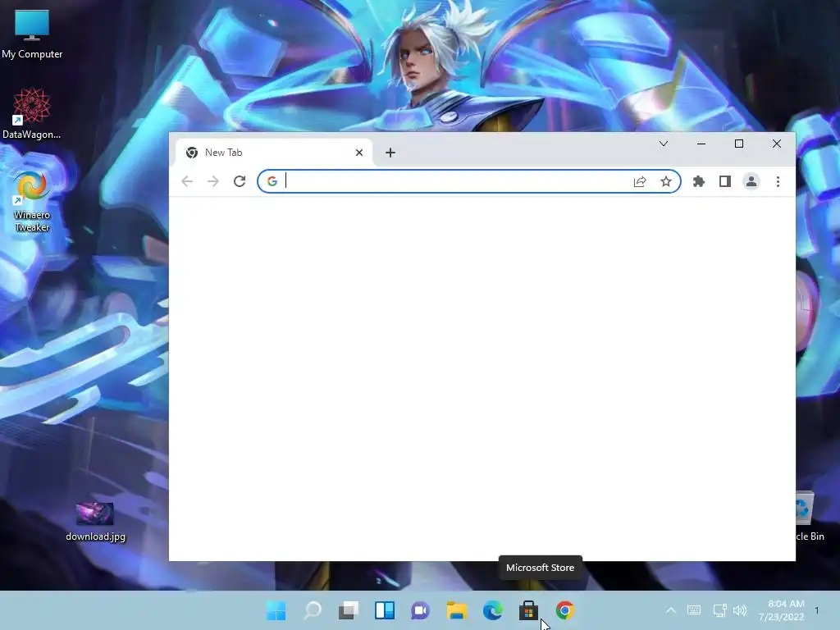The image size is (840, 630).
Task: Open Chrome's three-dot menu
Action: (778, 181)
